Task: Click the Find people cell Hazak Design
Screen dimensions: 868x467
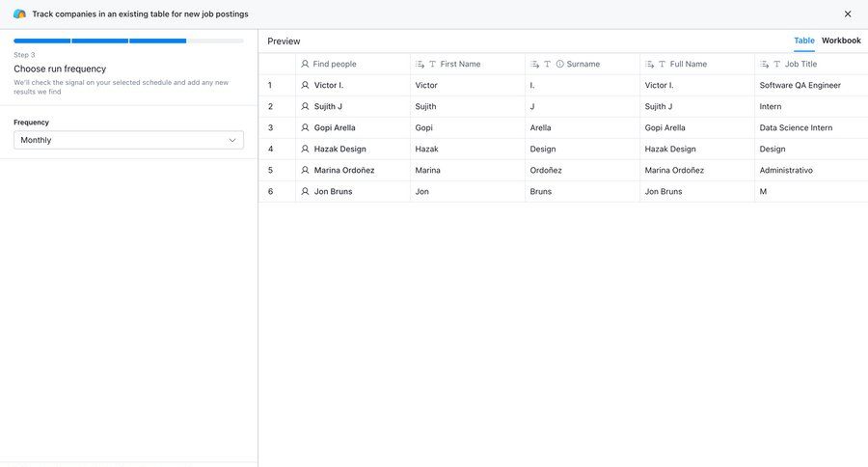Action: coord(353,149)
